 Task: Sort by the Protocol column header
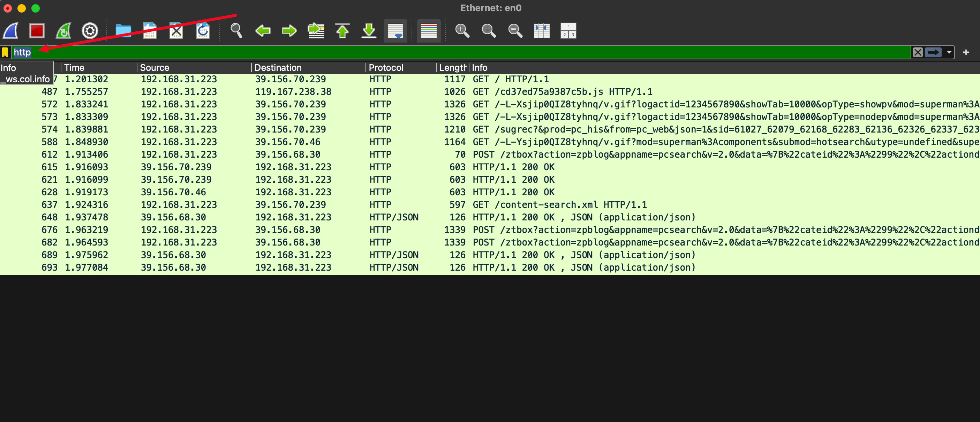386,68
